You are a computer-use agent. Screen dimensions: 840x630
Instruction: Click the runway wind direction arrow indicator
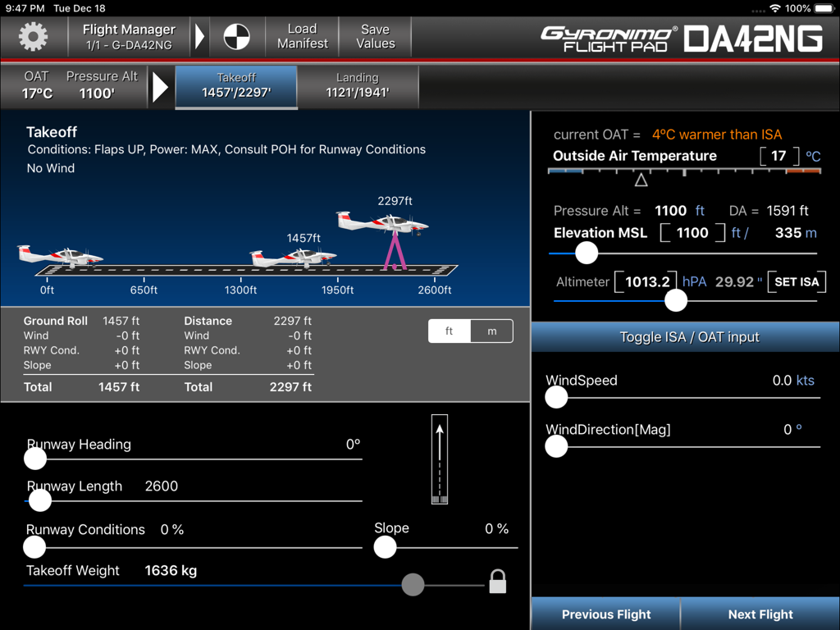[439, 458]
